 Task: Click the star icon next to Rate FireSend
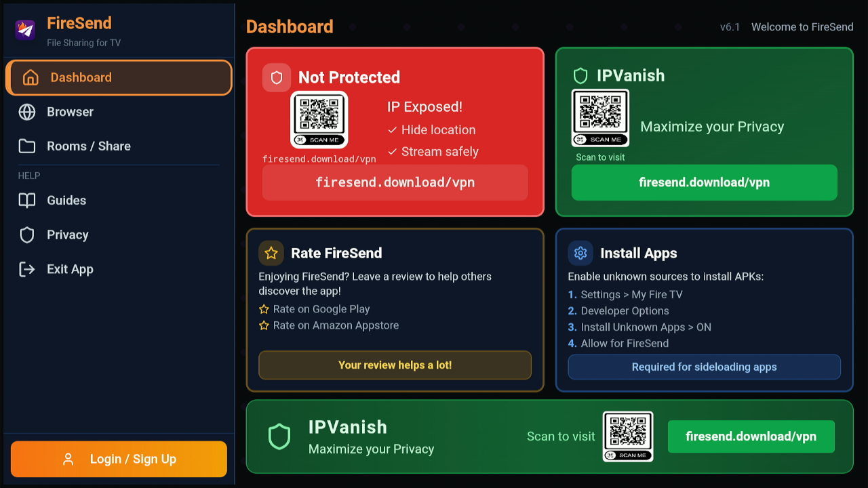(271, 253)
